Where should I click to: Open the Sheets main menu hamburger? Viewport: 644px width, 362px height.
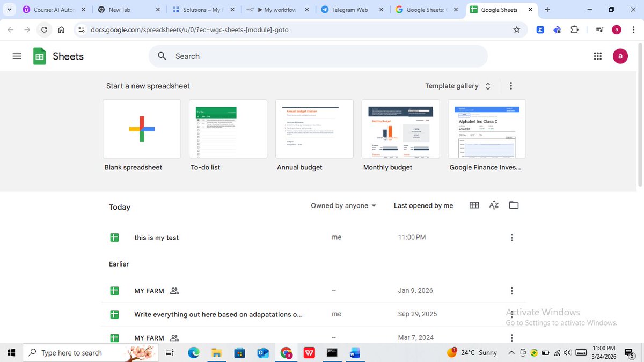tap(17, 56)
